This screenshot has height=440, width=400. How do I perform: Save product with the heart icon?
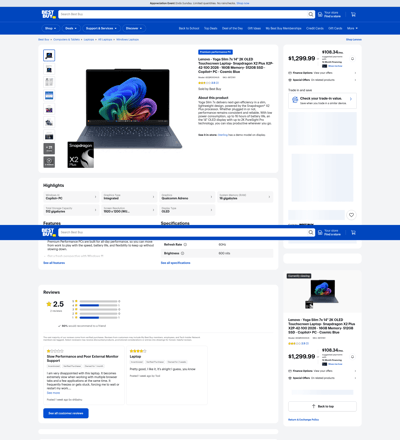[351, 215]
